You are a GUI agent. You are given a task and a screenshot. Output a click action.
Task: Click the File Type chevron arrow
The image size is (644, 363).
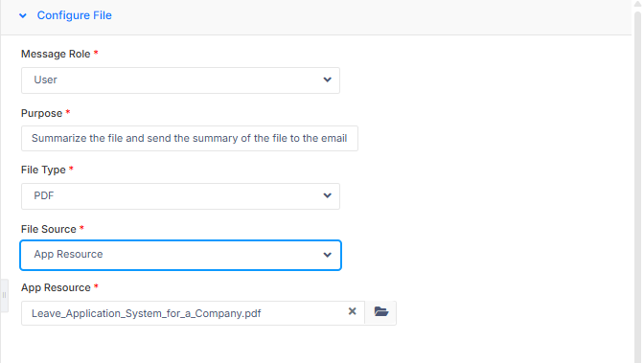pyautogui.click(x=327, y=195)
